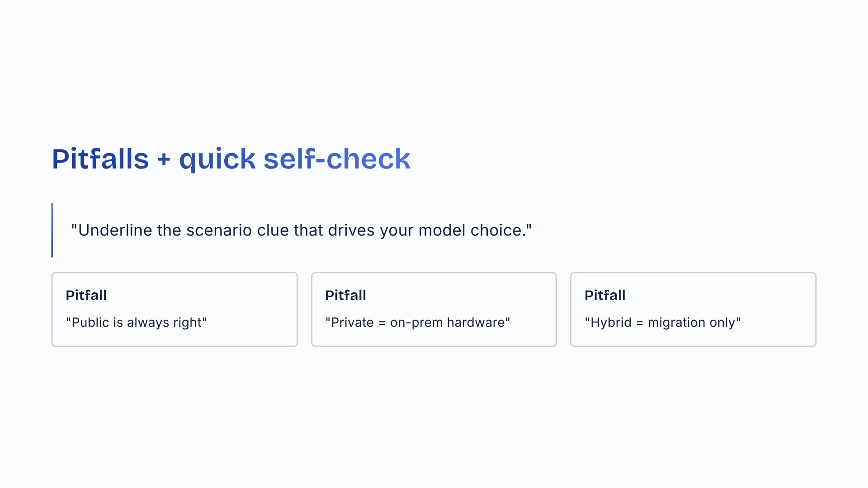Screen dimensions: 868x488
Task: Click the word "Public" in the first card
Action: pos(90,323)
